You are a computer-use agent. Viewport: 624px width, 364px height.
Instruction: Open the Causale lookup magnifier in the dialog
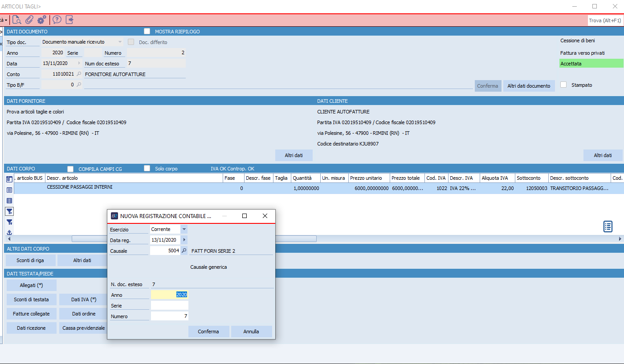[x=184, y=251]
